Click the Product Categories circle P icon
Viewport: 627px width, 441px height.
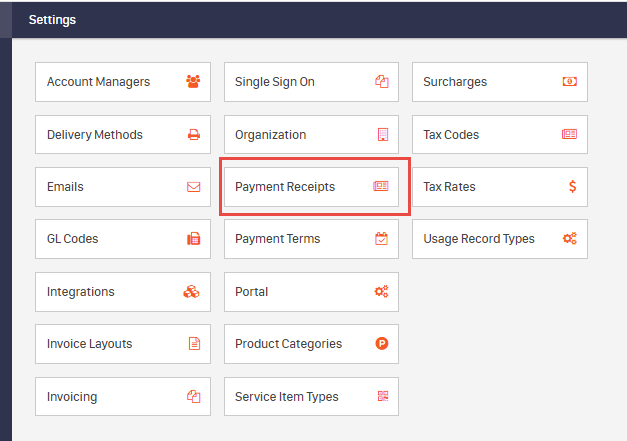[x=382, y=343]
